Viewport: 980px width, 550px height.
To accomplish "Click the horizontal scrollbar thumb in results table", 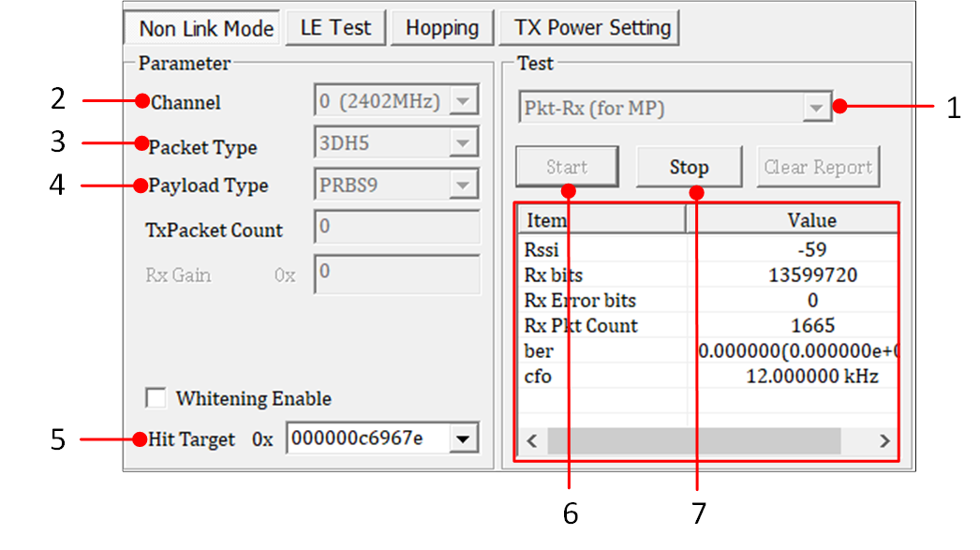I will click(693, 441).
